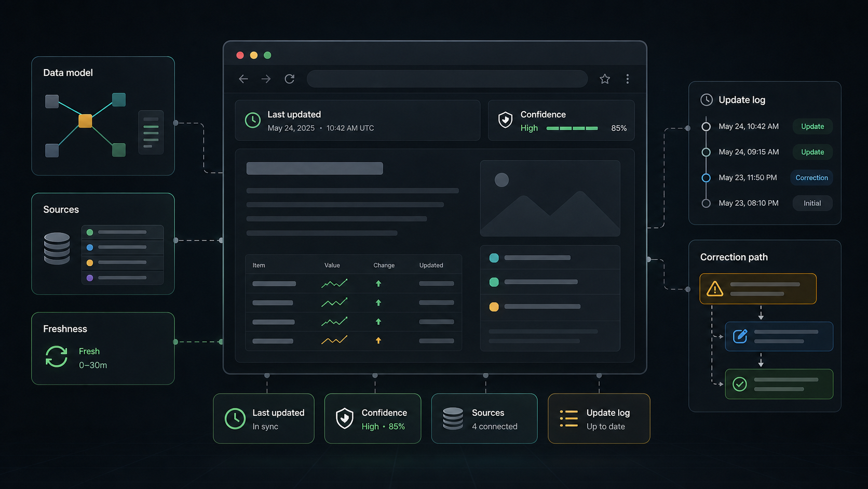Click the Fresh status text

pyautogui.click(x=89, y=351)
